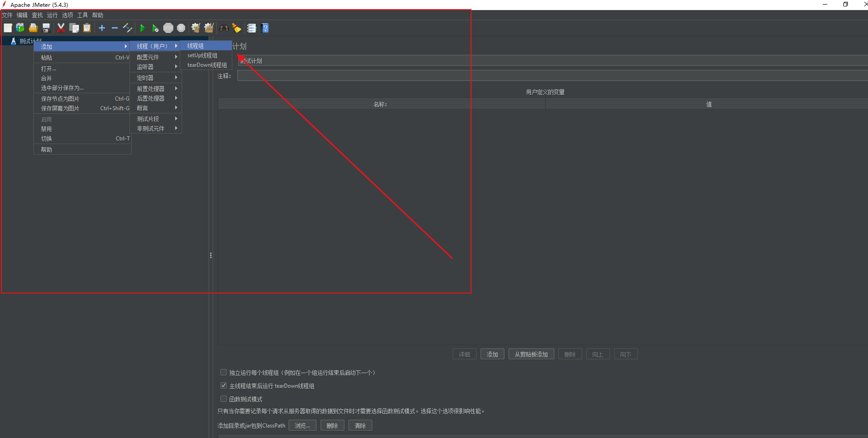868x438 pixels.
Task: Expand the 配置元件 submenu
Action: pos(156,57)
